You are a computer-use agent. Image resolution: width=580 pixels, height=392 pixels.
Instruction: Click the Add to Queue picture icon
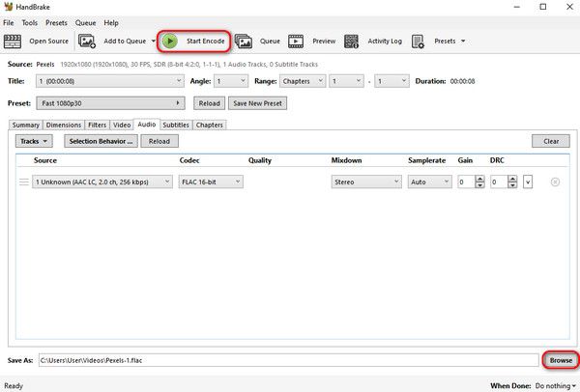87,41
